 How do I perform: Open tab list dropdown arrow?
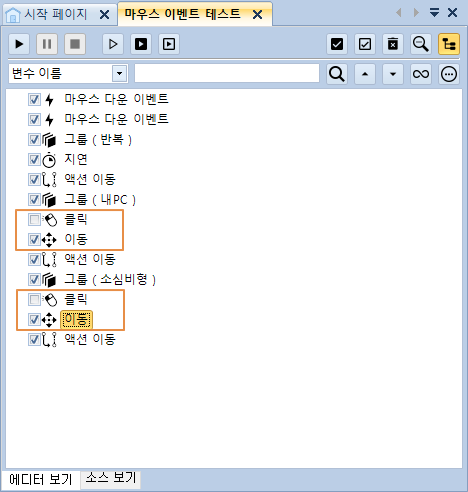coord(434,13)
